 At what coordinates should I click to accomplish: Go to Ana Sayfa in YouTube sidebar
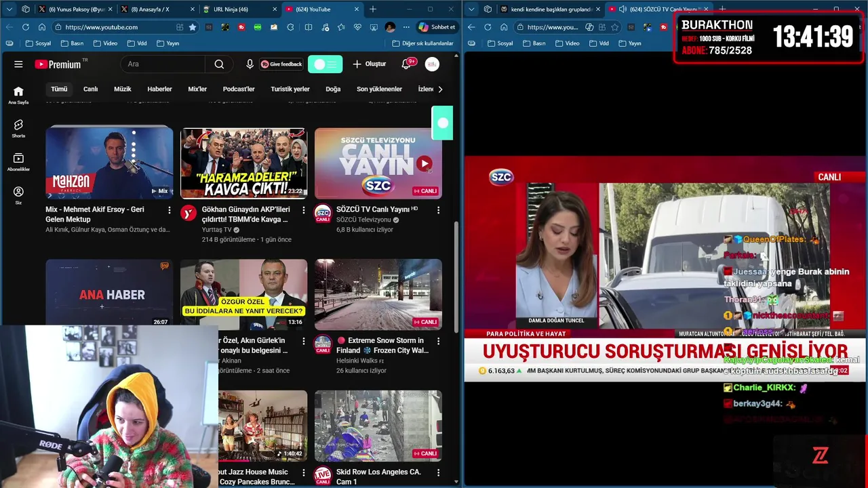pos(18,95)
